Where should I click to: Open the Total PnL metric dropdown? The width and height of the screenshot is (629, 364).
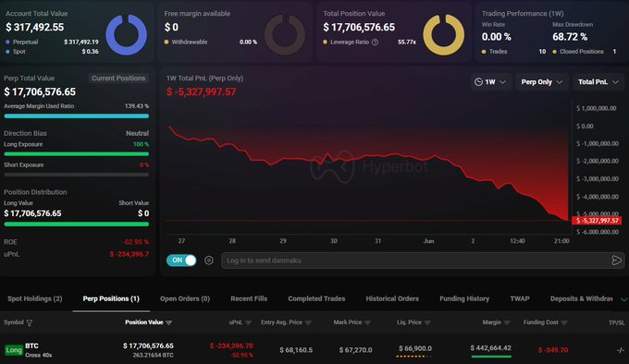pyautogui.click(x=598, y=82)
